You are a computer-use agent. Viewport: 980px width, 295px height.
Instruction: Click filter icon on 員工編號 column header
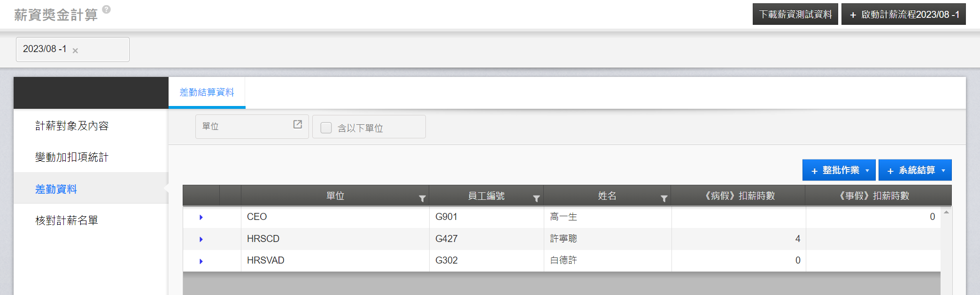tap(536, 199)
